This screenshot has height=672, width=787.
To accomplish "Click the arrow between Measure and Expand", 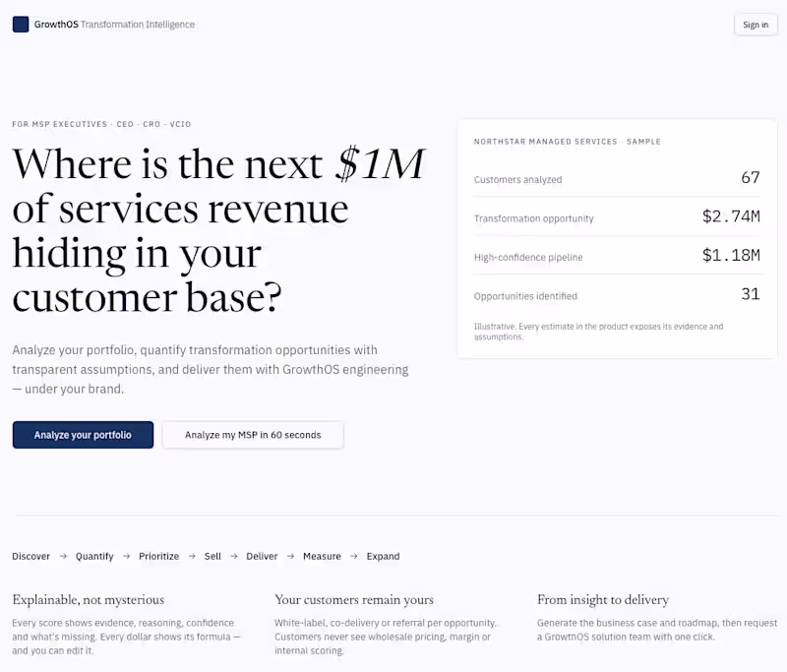I will tap(354, 556).
